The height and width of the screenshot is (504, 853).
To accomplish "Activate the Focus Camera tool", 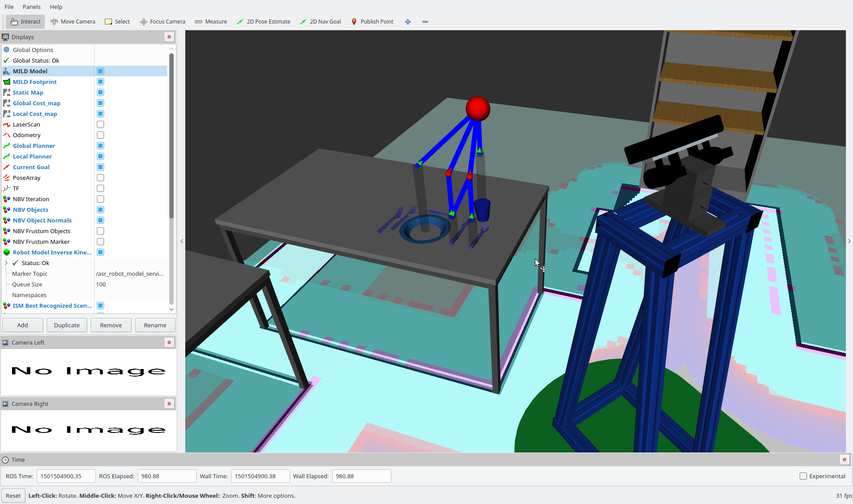I will point(163,21).
